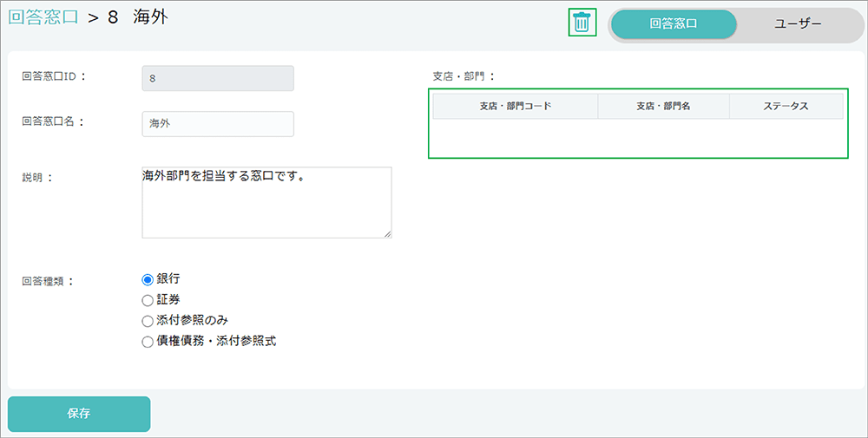Click the 説明 textarea resize handle
This screenshot has height=438, width=868.
click(x=387, y=233)
